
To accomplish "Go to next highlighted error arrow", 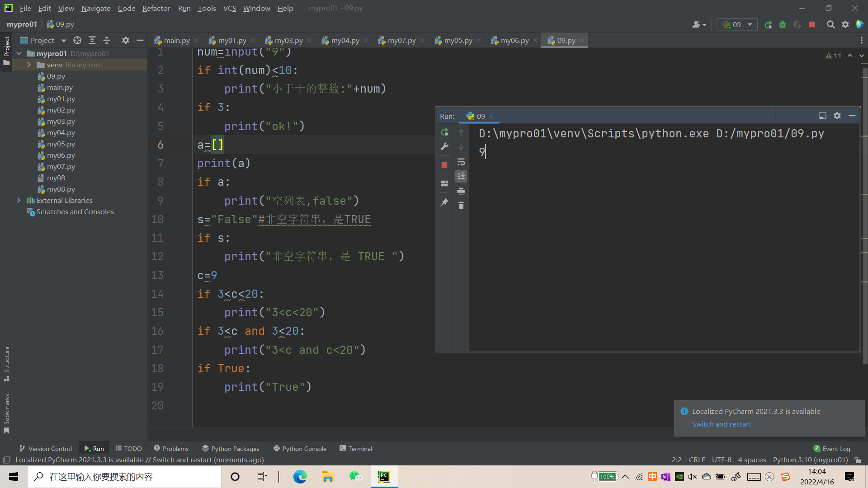I will pyautogui.click(x=862, y=56).
